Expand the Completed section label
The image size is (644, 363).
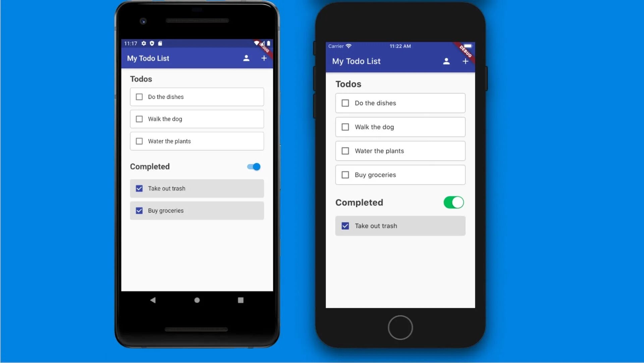(150, 166)
